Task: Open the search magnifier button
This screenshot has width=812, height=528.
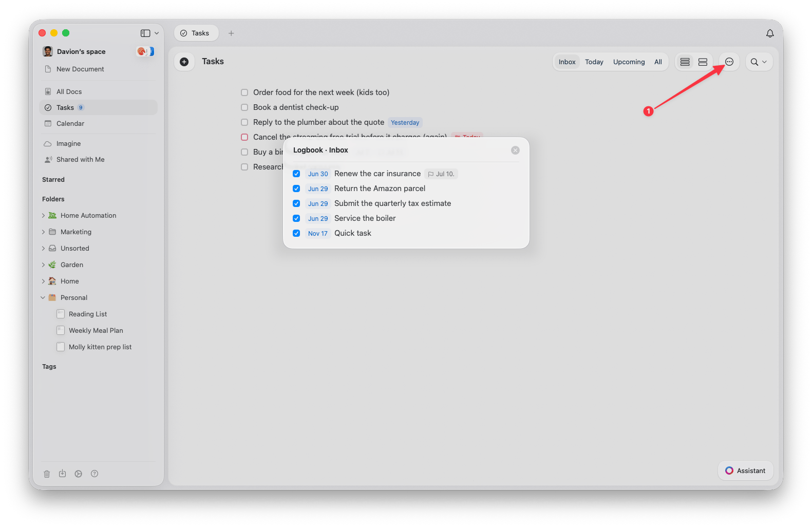Action: pyautogui.click(x=754, y=62)
